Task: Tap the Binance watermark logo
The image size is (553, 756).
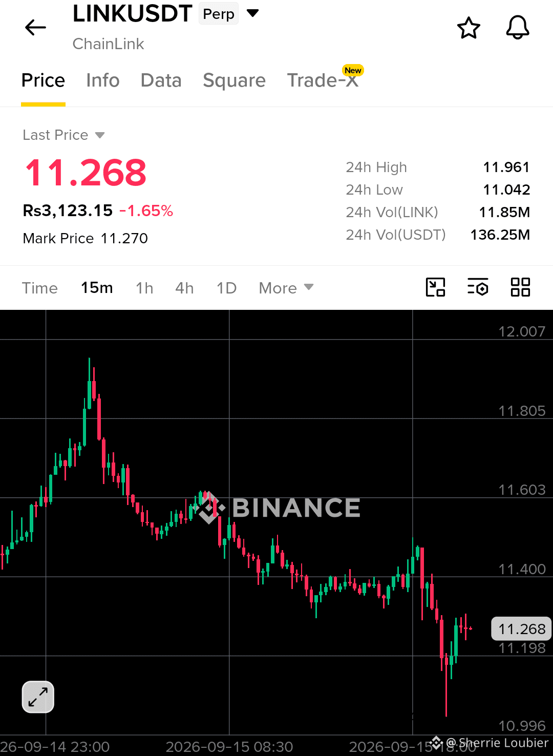Action: point(279,508)
